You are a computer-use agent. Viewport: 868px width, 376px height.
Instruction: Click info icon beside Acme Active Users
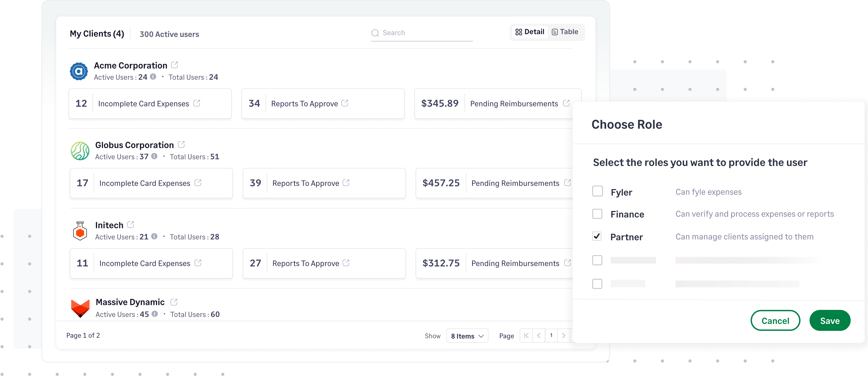pos(153,77)
